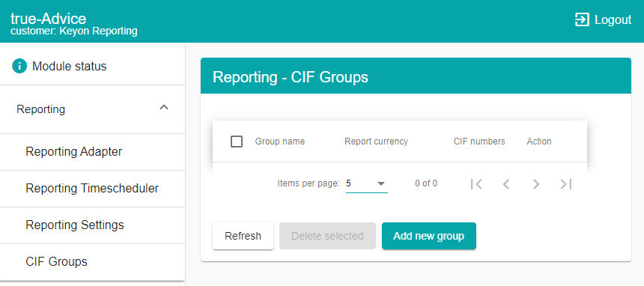The width and height of the screenshot is (644, 286).
Task: Click the Action column header
Action: click(x=539, y=142)
